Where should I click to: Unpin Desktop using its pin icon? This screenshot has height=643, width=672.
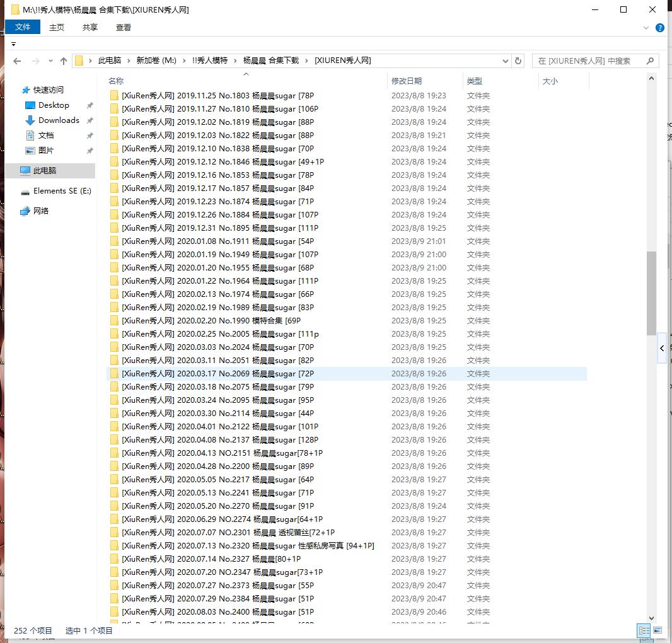tap(90, 105)
